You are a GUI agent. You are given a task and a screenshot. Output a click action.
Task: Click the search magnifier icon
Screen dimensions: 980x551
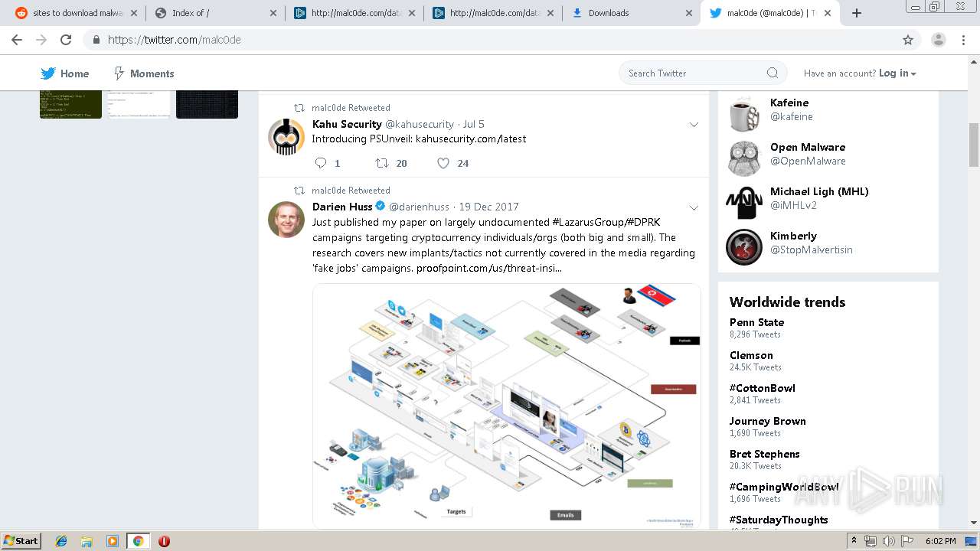(x=773, y=73)
